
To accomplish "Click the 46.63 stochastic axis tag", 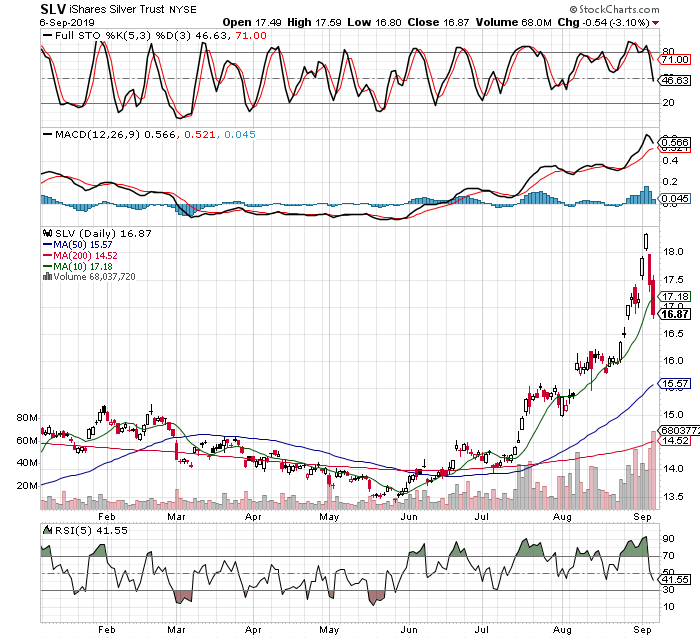I will tap(675, 80).
